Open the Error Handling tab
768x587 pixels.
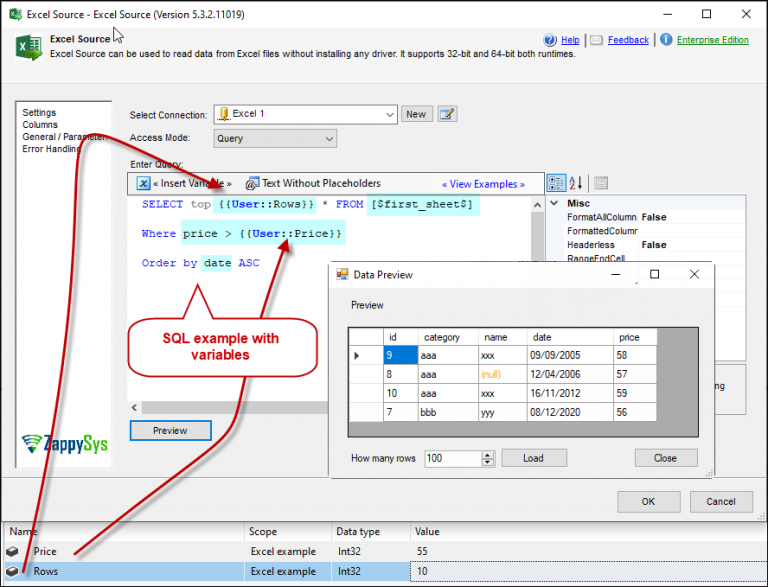(51, 148)
